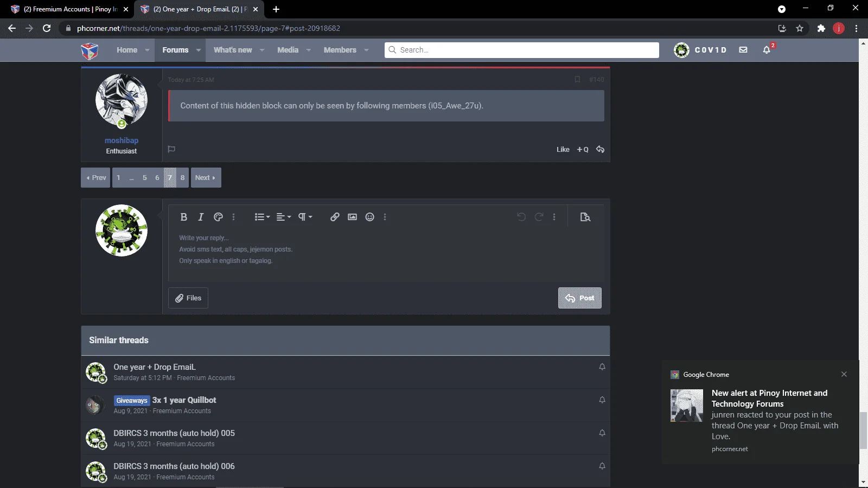Go to page 8 of thread
Viewport: 868px width, 488px height.
point(183,178)
